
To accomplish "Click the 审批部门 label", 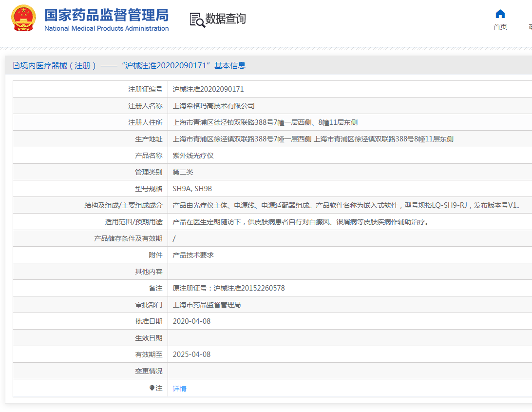I will coord(149,305).
